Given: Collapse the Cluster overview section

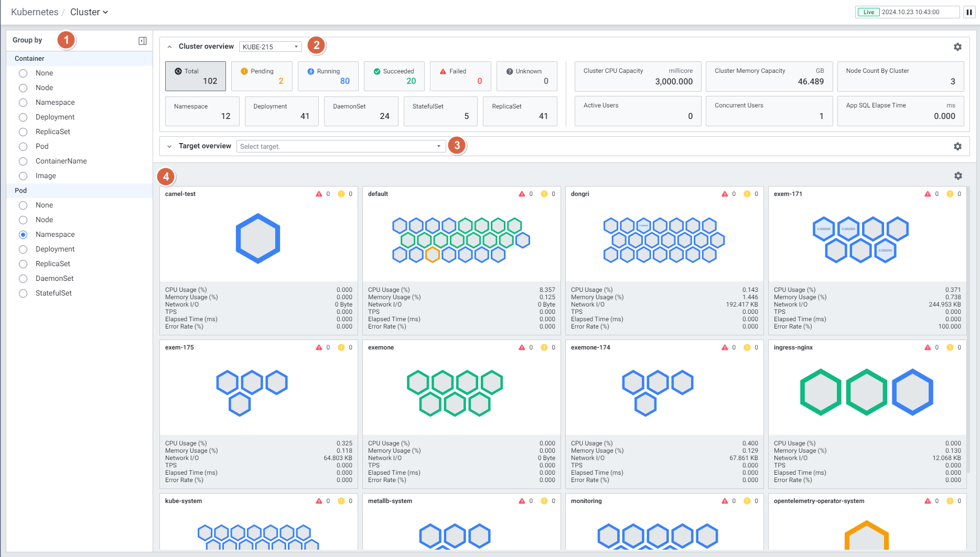Looking at the screenshot, I should (169, 47).
